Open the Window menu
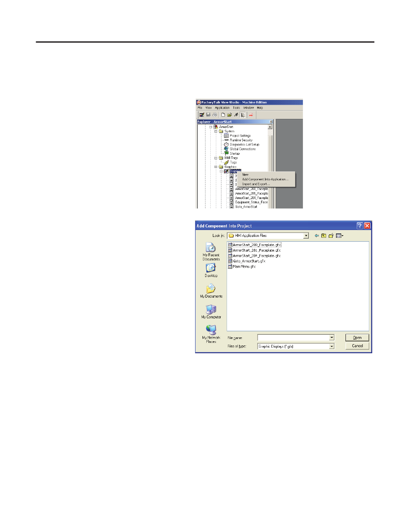 click(249, 108)
